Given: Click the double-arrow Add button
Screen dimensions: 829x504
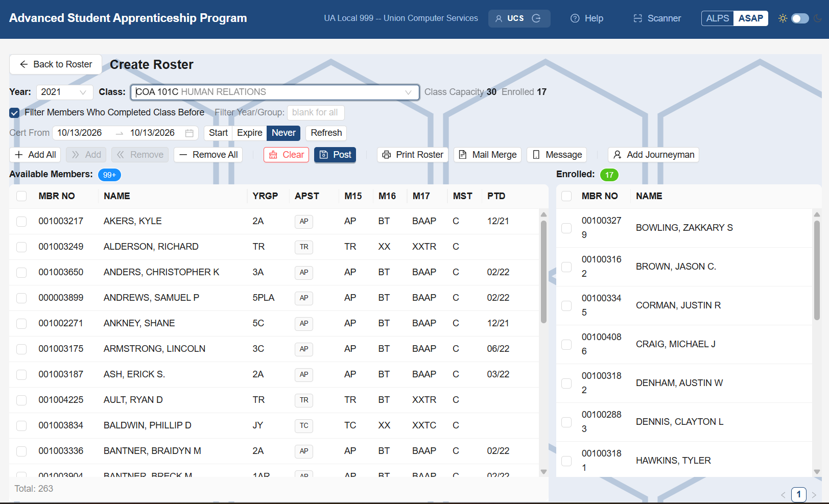Looking at the screenshot, I should click(x=86, y=155).
